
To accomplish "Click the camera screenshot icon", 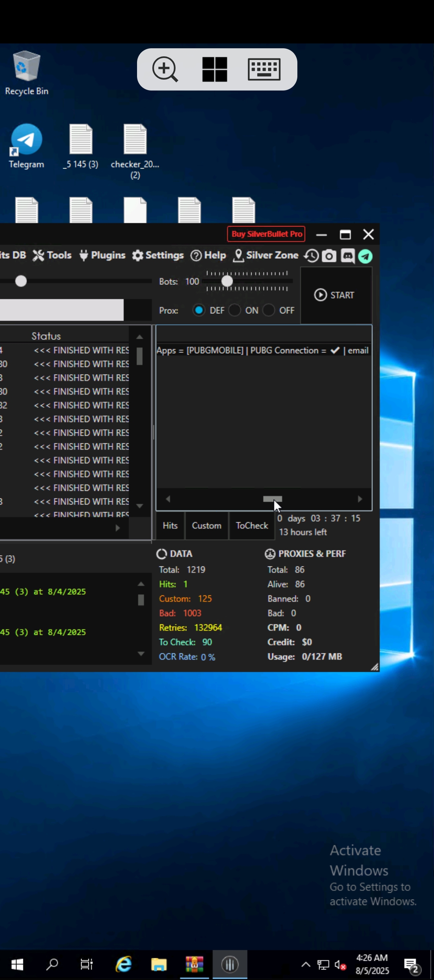I will (329, 256).
